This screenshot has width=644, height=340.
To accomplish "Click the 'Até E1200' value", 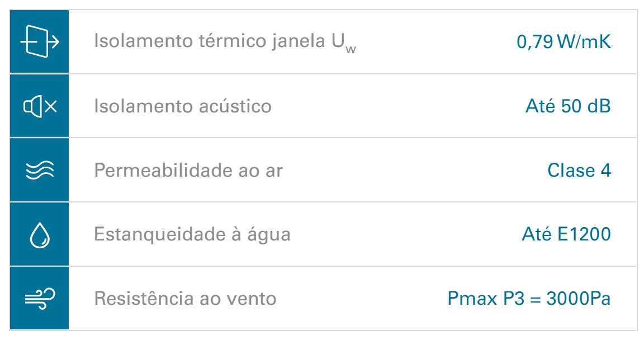I will pyautogui.click(x=566, y=234).
